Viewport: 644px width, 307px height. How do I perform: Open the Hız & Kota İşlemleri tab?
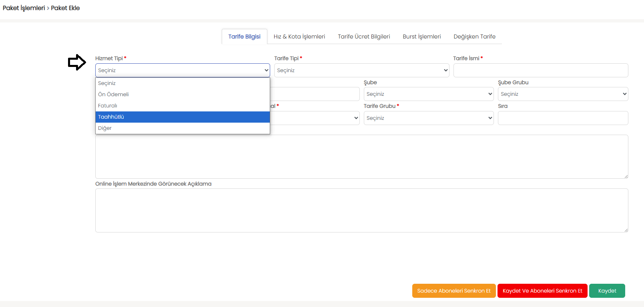pos(299,36)
